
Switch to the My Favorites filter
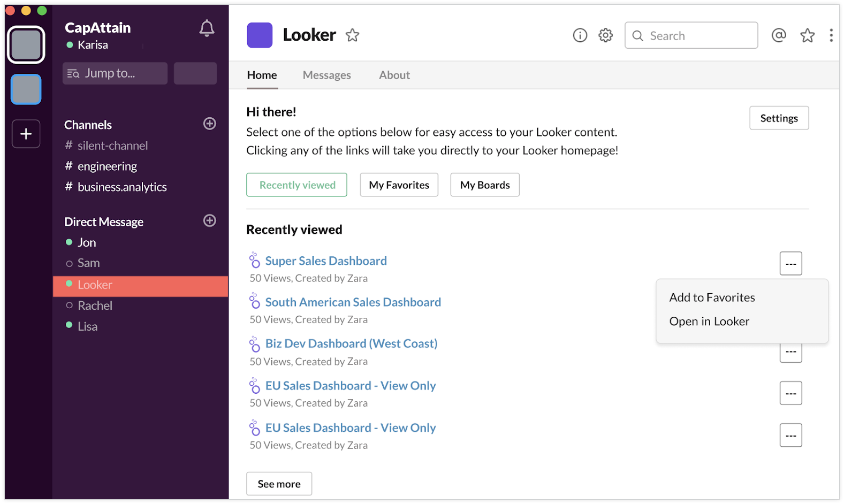399,185
